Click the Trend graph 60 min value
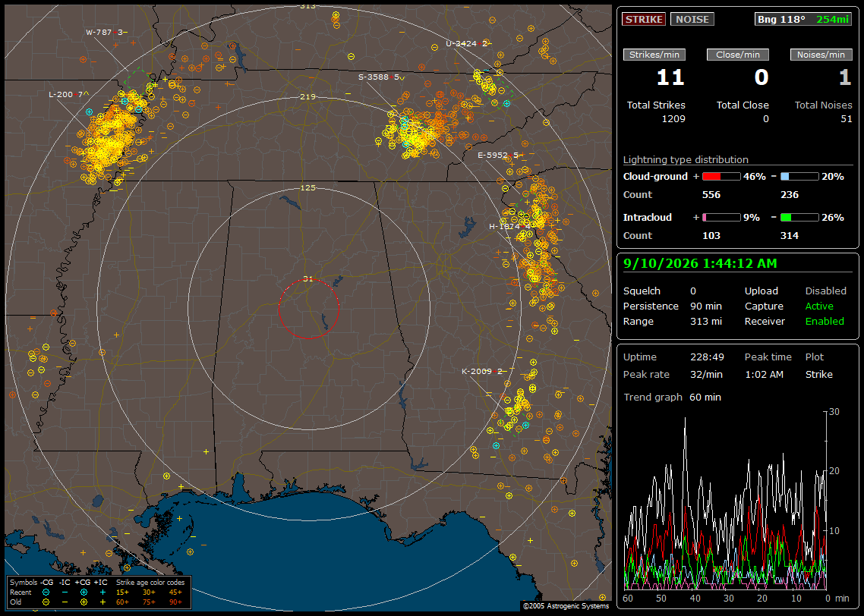This screenshot has height=616, width=864. [x=705, y=397]
